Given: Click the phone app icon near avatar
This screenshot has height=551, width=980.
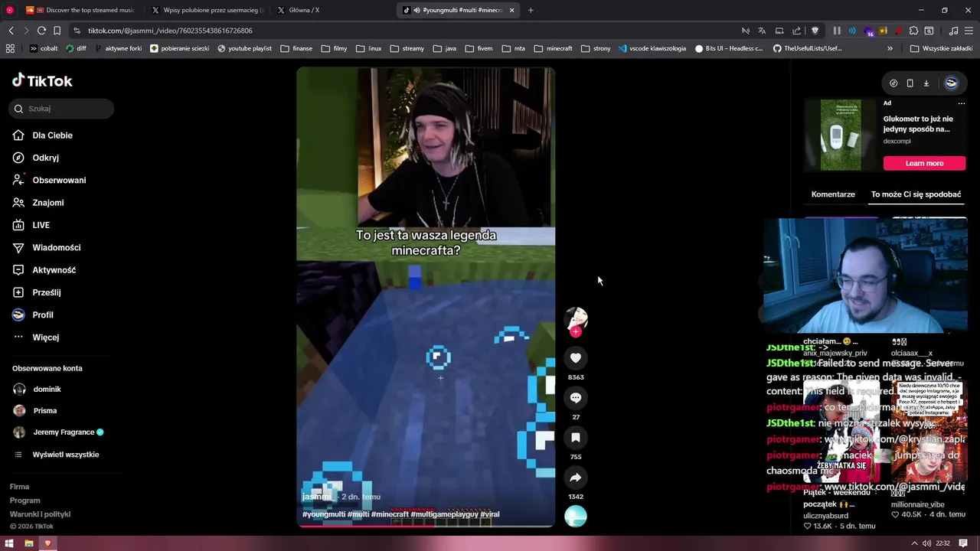Looking at the screenshot, I should 910,83.
